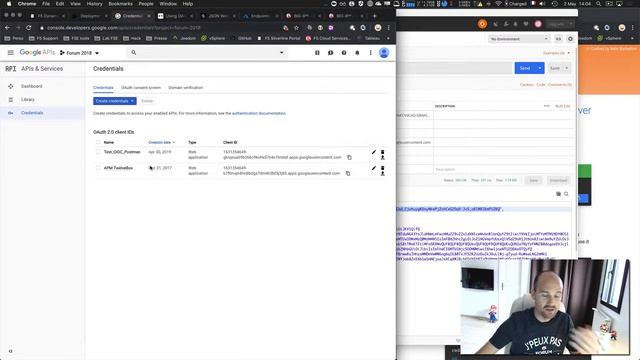Click the Chrome address bar URL
Image resolution: width=640 pixels, height=360 pixels.
(x=123, y=28)
